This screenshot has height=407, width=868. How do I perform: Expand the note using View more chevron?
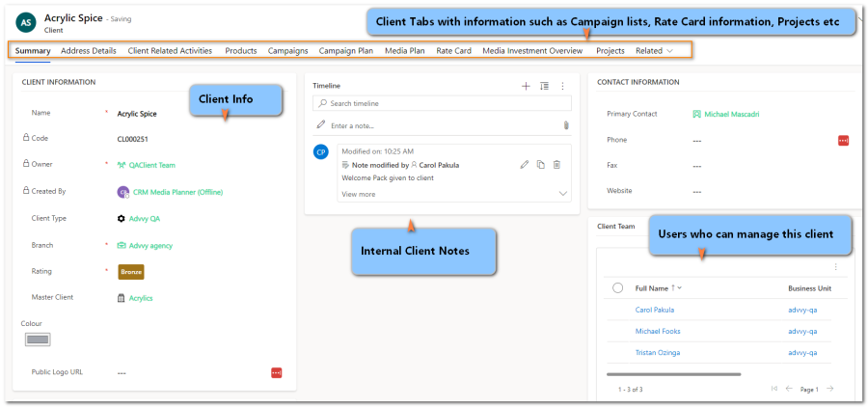click(x=563, y=194)
